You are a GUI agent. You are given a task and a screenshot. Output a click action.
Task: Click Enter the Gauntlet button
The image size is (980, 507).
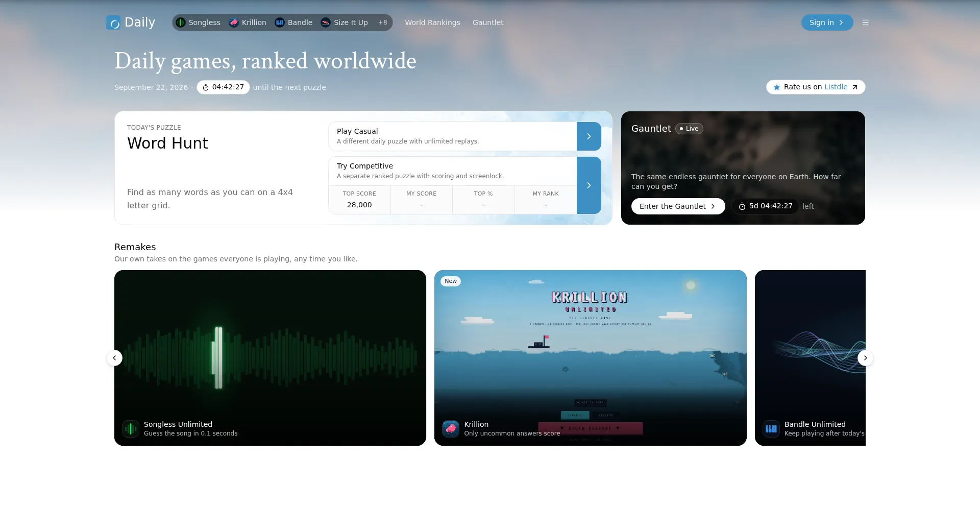coord(678,206)
